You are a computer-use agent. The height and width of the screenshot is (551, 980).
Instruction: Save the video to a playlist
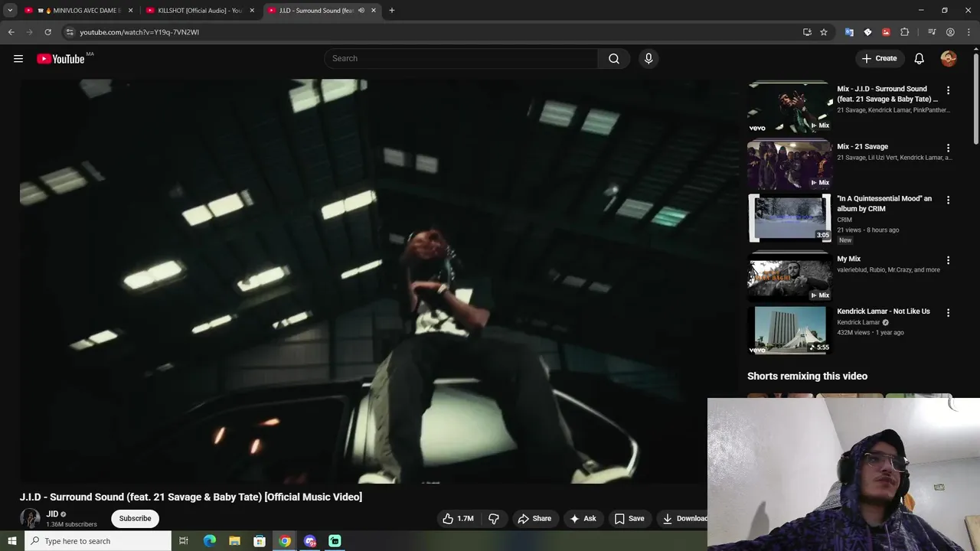coord(629,518)
